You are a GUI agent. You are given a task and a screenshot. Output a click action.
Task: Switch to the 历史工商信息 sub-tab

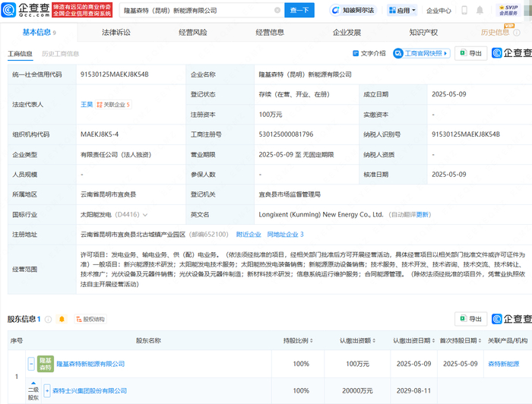(60, 54)
